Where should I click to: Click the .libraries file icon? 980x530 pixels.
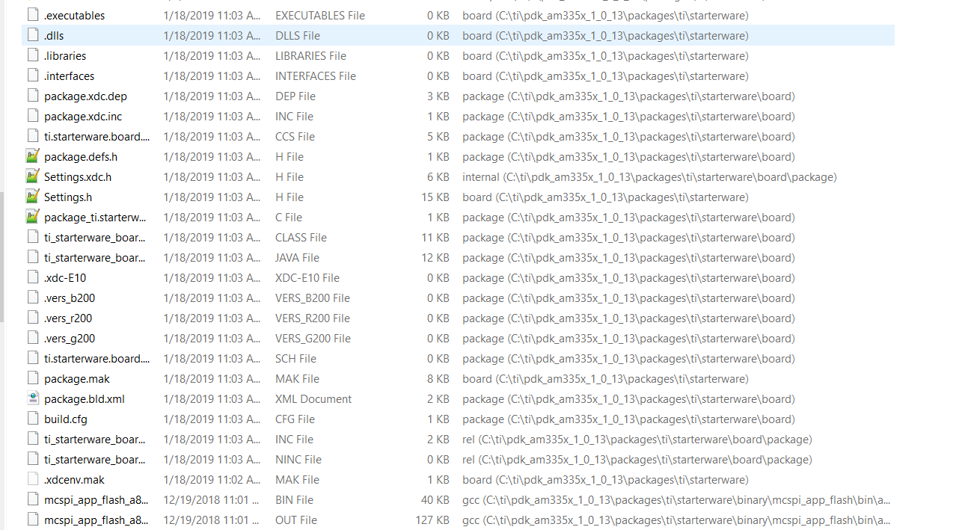click(31, 55)
